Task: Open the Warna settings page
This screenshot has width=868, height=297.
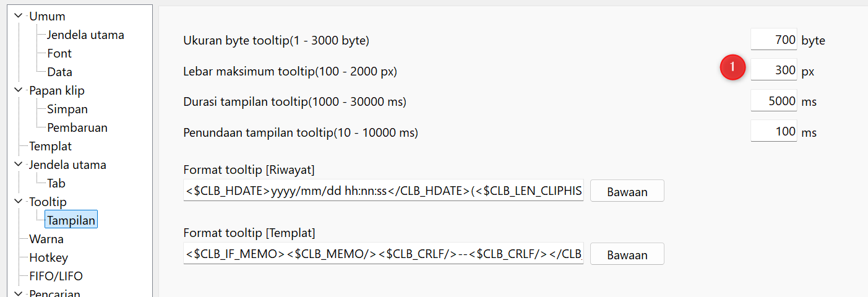Action: click(x=46, y=239)
